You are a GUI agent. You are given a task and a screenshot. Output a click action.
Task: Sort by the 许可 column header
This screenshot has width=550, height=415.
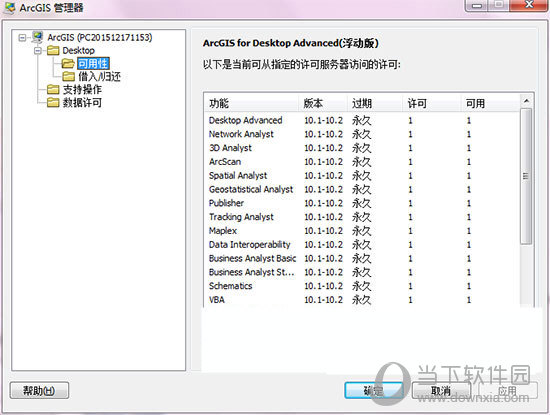tap(431, 103)
